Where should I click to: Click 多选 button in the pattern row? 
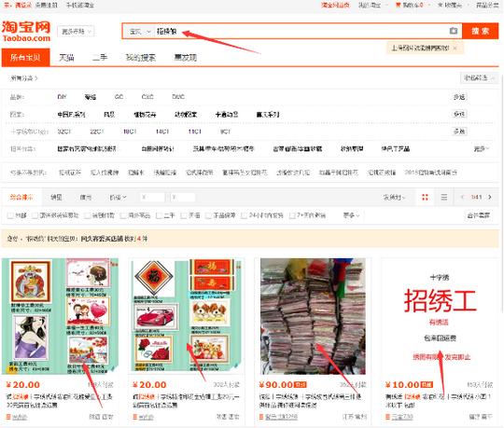pyautogui.click(x=459, y=114)
